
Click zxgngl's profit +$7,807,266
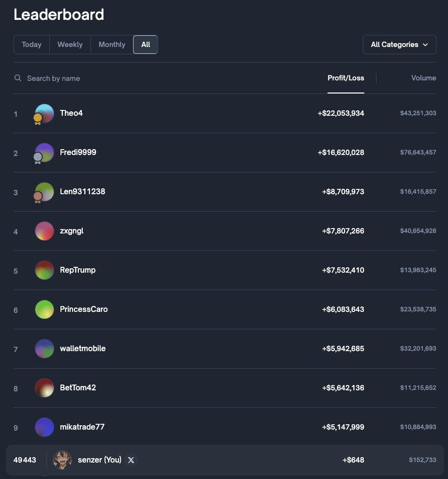[343, 231]
